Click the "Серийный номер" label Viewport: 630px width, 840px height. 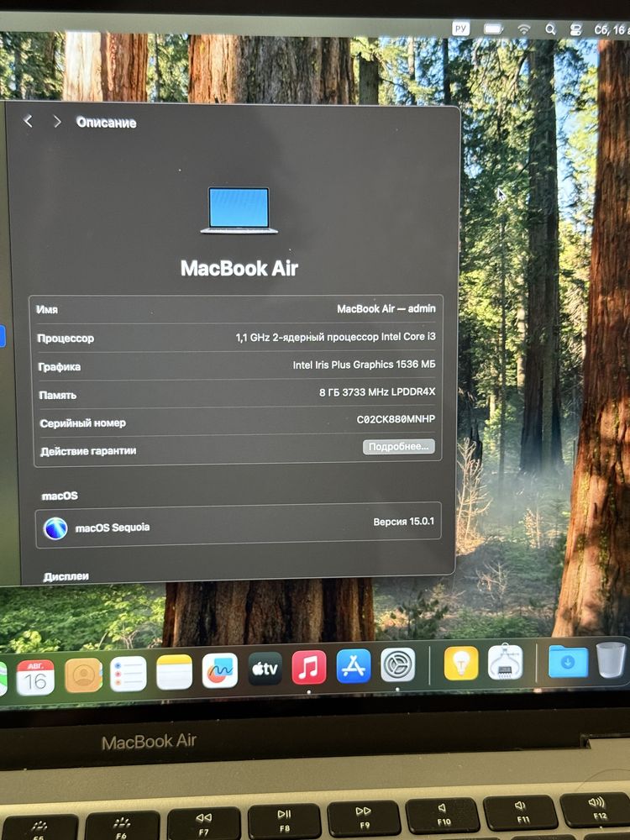pyautogui.click(x=82, y=423)
